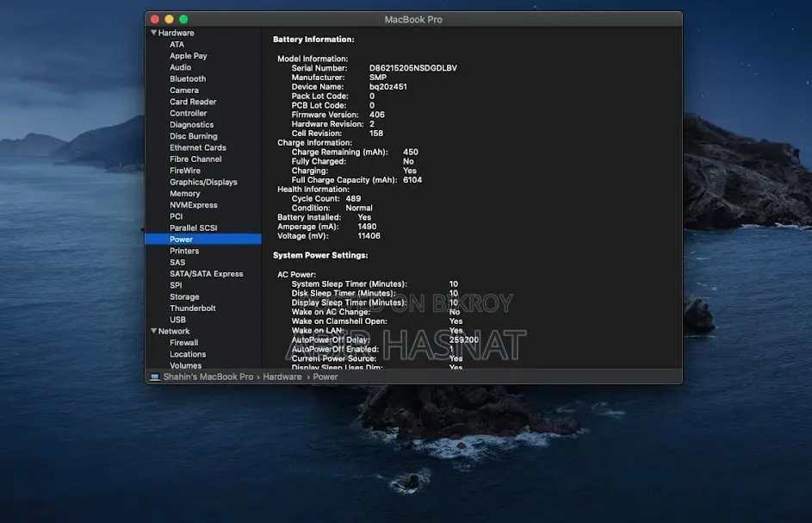Click the Network category label
The width and height of the screenshot is (812, 523).
(x=174, y=331)
